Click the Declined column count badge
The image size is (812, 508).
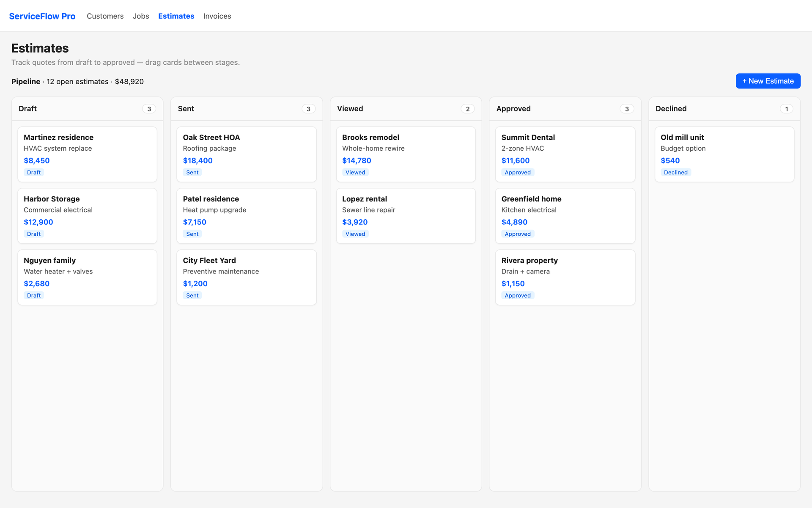787,109
